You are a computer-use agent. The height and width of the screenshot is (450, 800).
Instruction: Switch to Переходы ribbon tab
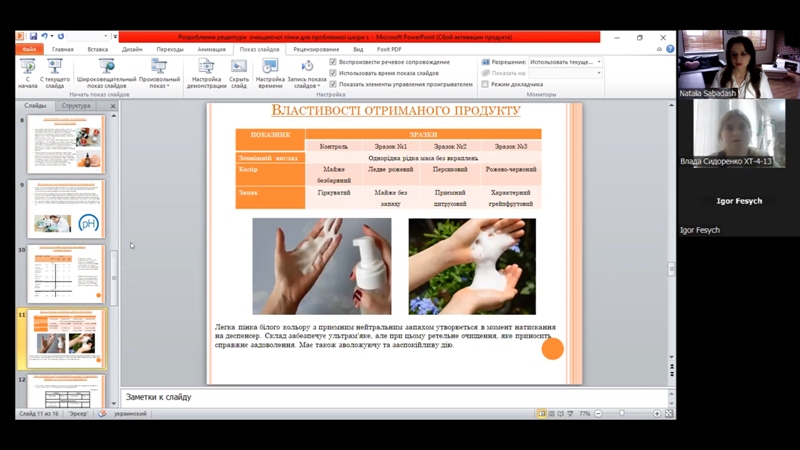(170, 49)
